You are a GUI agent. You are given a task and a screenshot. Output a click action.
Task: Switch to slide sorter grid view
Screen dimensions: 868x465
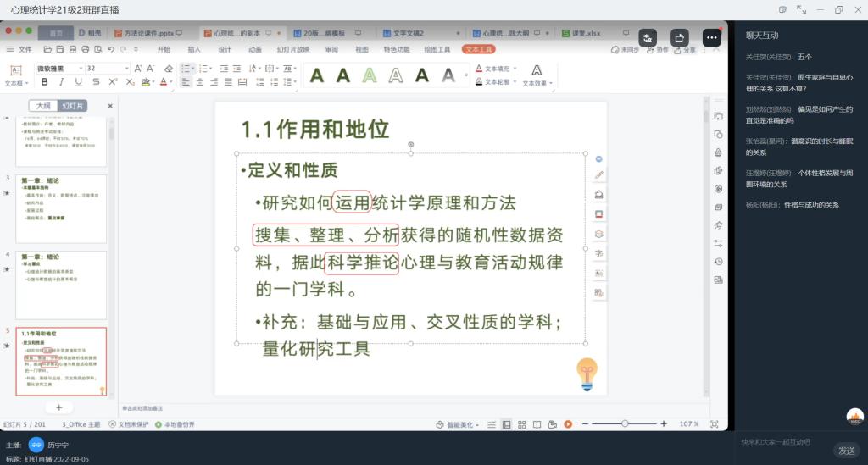(x=521, y=423)
